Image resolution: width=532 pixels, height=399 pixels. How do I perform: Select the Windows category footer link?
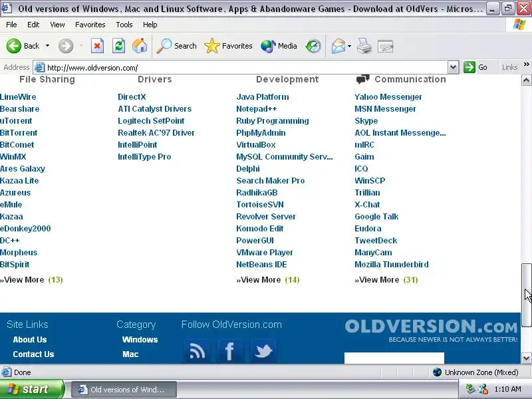click(x=140, y=340)
